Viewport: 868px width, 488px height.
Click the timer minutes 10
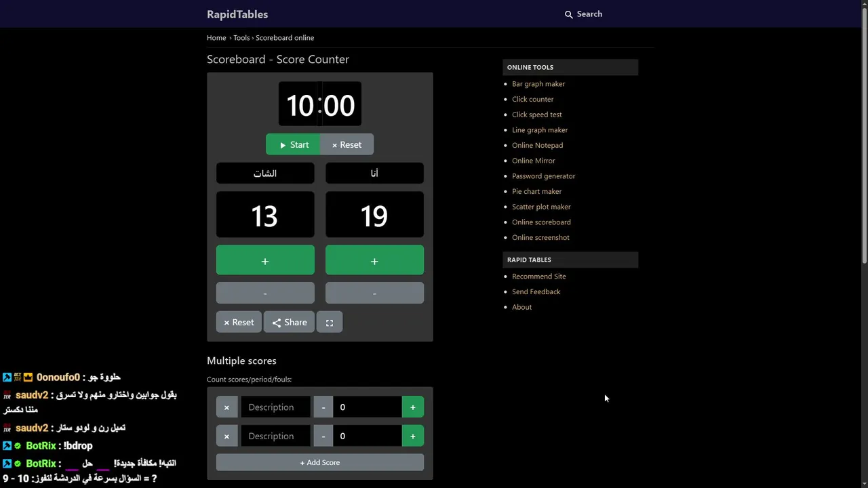point(300,105)
